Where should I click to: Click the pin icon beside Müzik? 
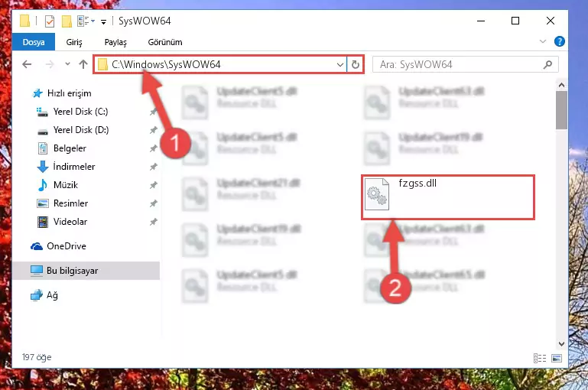(x=153, y=185)
